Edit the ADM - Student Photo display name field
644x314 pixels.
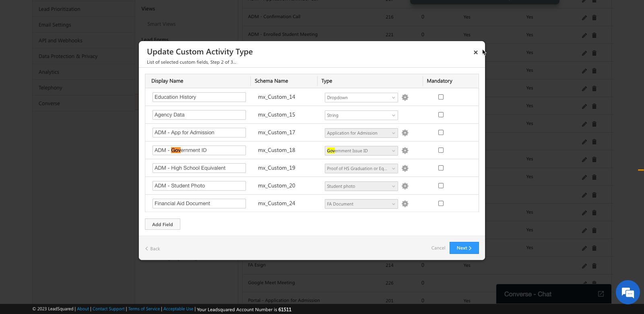[199, 186]
